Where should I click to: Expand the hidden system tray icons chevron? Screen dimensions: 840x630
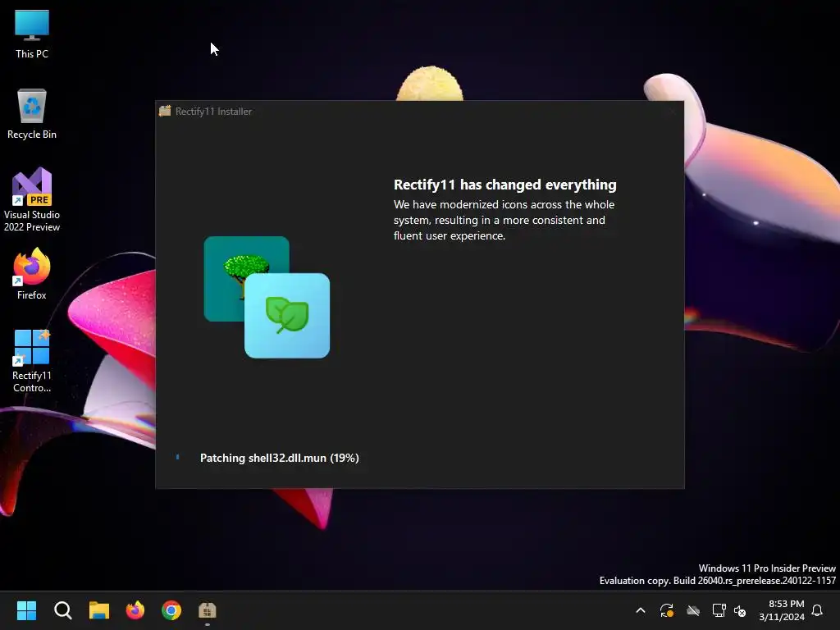640,610
